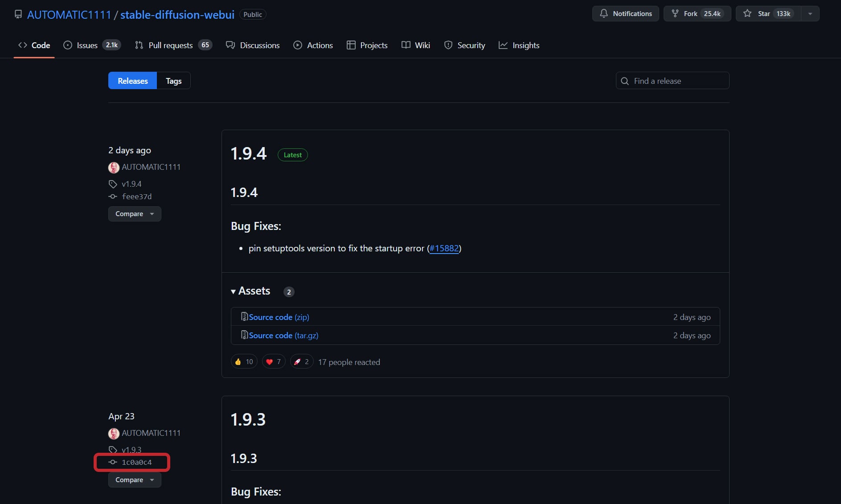Go to the Discussions tab
Viewport: 841px width, 504px height.
(x=253, y=45)
